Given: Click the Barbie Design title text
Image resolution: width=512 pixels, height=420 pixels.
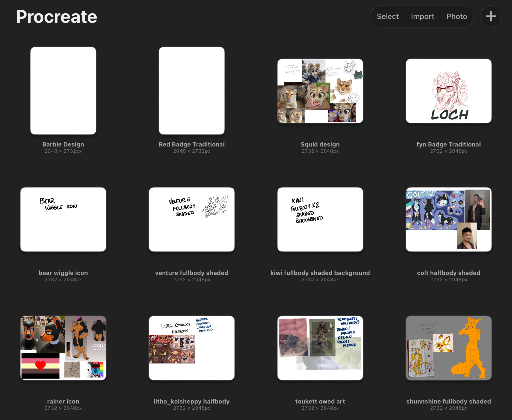Looking at the screenshot, I should tap(63, 144).
